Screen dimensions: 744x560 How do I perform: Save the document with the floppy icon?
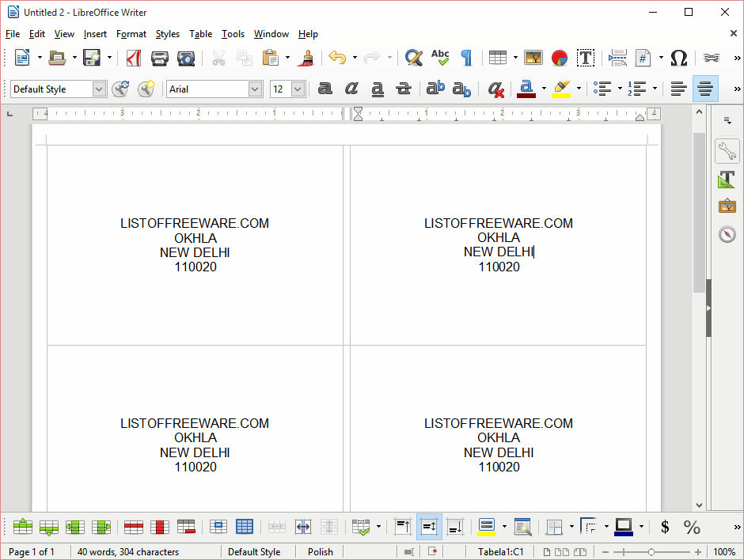pyautogui.click(x=92, y=58)
